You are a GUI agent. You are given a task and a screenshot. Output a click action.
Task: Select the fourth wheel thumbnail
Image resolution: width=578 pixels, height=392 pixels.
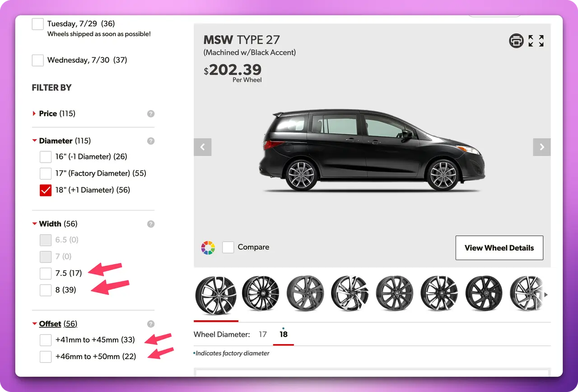tap(350, 294)
